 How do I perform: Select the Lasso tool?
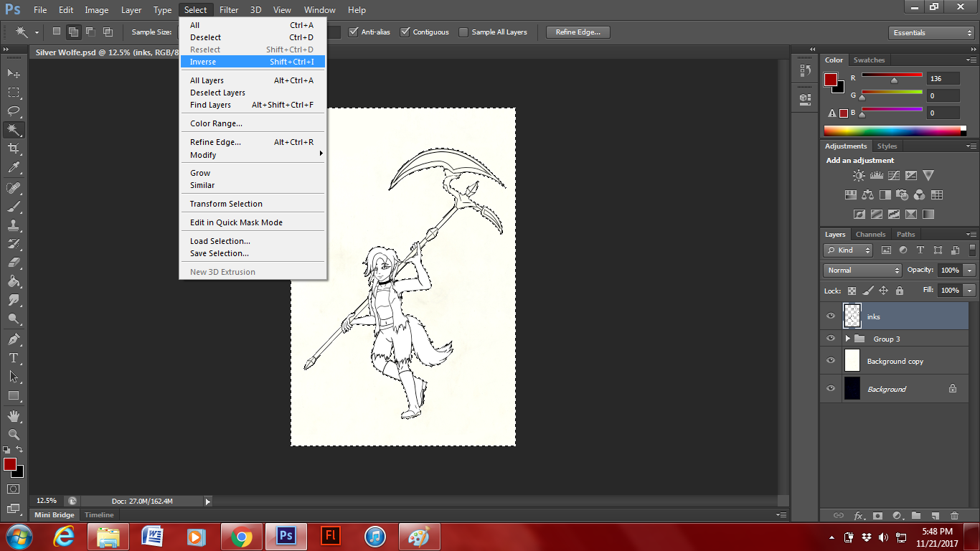(14, 111)
